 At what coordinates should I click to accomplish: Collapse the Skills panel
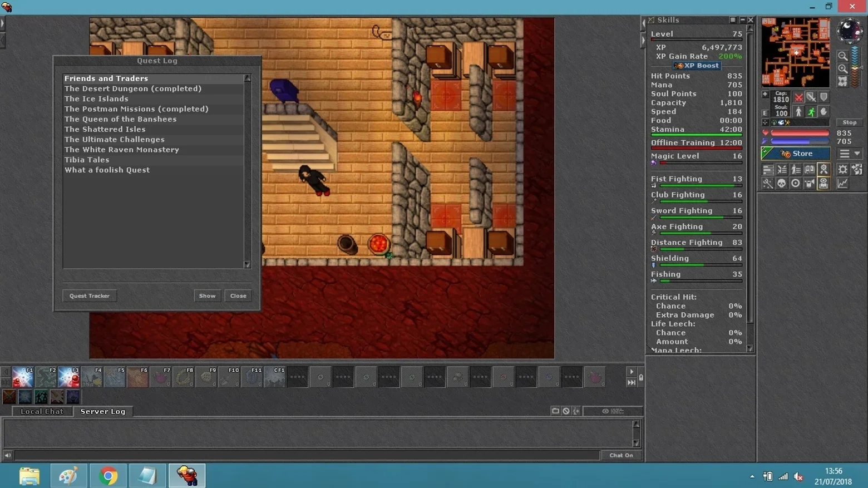coord(742,20)
